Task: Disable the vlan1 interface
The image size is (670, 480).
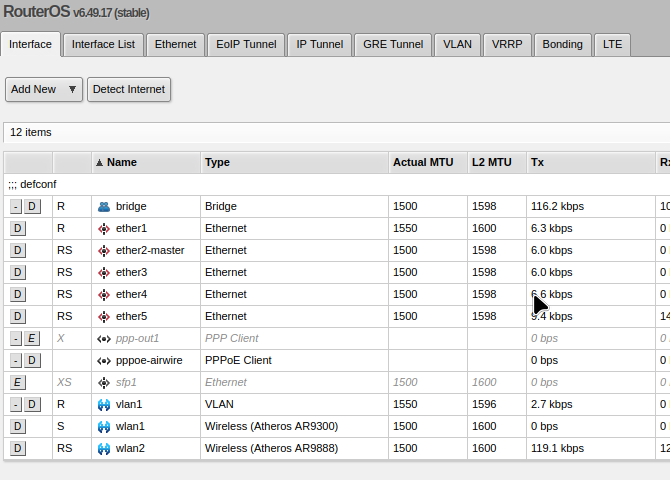Action: coord(32,404)
